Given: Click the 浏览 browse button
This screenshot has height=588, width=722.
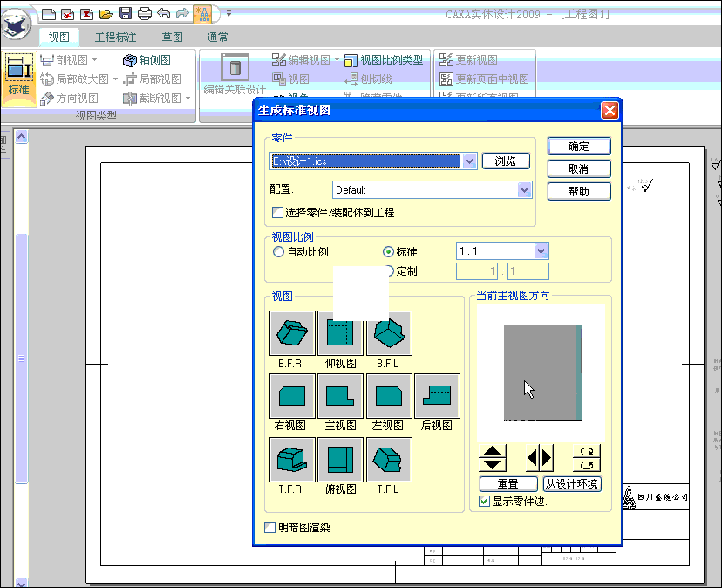Looking at the screenshot, I should point(506,161).
